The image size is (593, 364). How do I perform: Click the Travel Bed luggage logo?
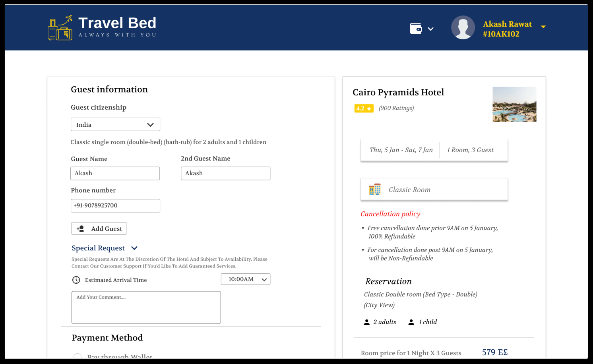pos(60,28)
